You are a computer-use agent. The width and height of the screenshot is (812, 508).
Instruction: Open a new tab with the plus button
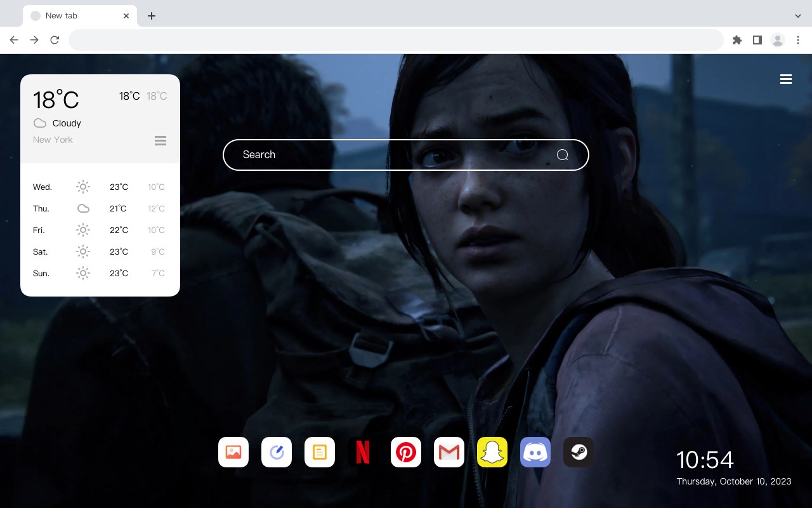tap(151, 16)
